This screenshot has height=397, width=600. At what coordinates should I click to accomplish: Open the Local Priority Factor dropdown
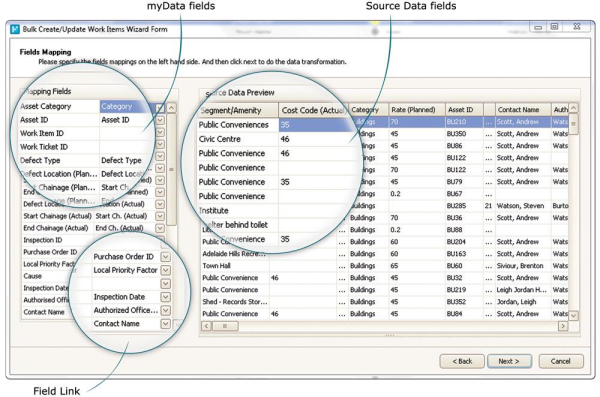[x=165, y=270]
